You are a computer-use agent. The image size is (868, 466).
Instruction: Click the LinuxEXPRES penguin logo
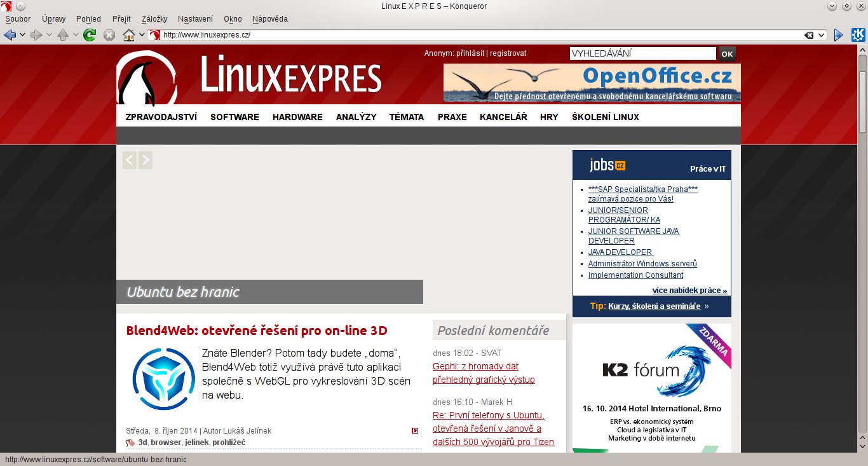pyautogui.click(x=147, y=78)
